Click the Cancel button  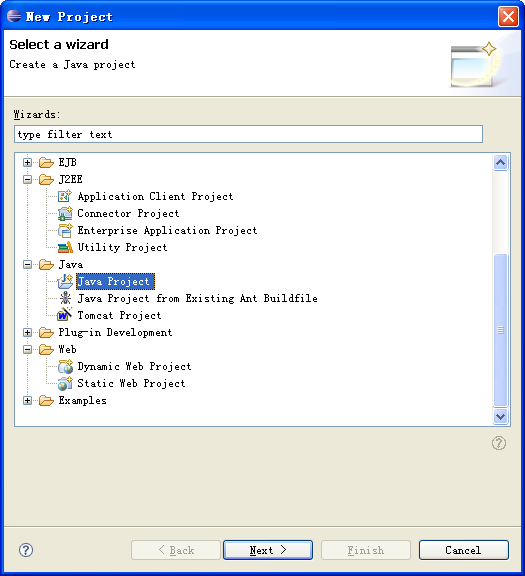click(464, 550)
